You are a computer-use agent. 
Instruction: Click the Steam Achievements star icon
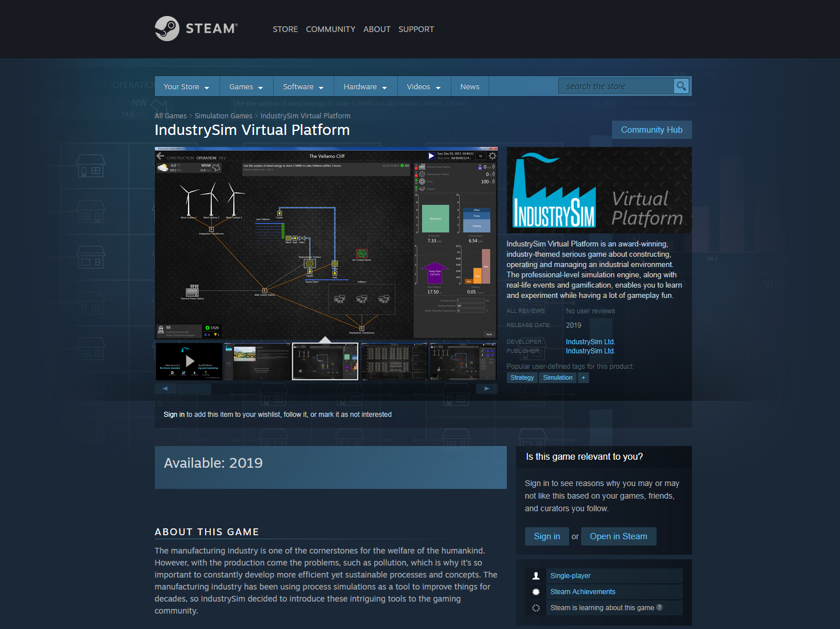[x=536, y=592]
